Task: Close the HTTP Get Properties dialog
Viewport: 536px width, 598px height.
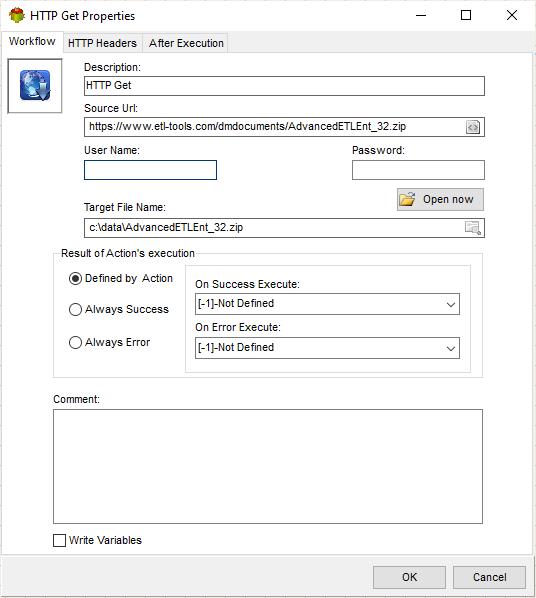Action: 512,16
